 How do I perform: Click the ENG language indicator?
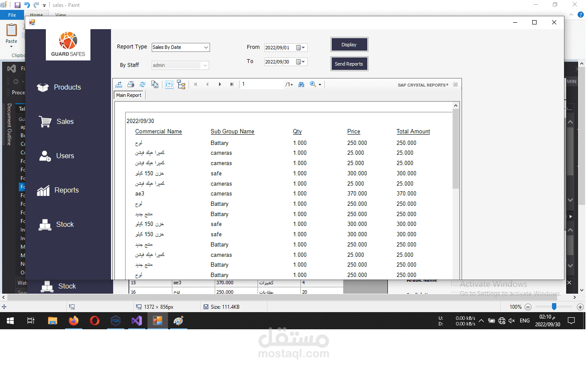[525, 321]
